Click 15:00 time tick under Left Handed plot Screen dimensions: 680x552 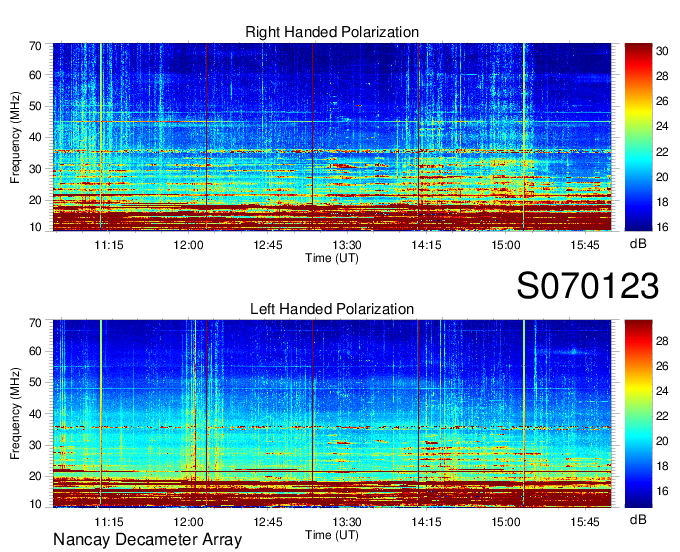506,522
